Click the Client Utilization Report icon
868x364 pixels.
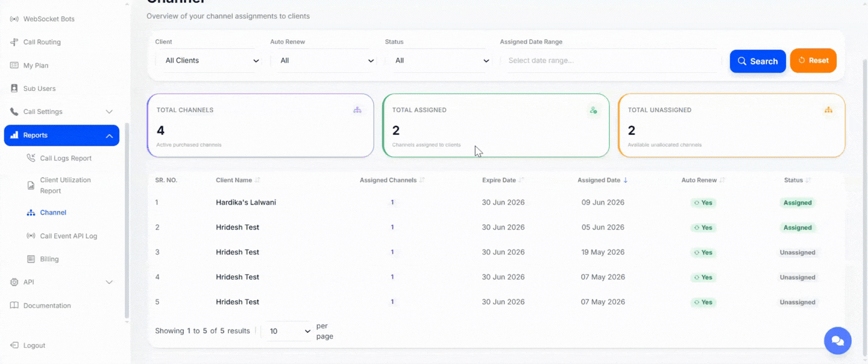point(31,185)
